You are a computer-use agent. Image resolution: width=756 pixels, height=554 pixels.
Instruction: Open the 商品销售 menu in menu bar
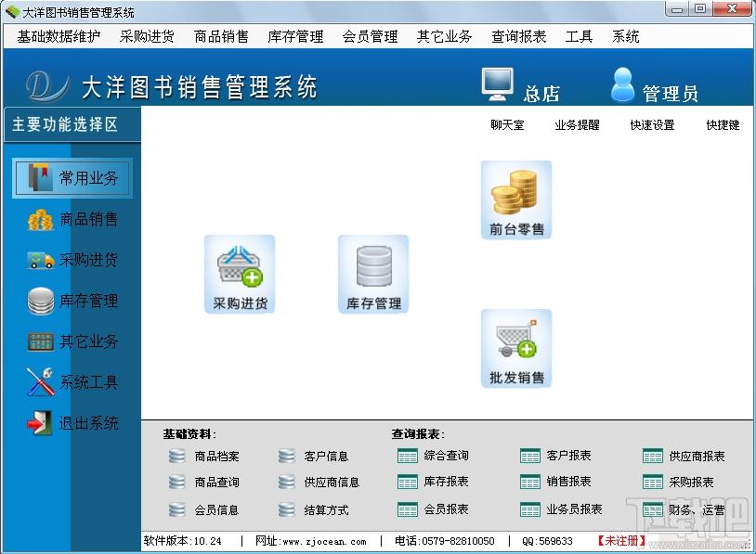point(221,36)
